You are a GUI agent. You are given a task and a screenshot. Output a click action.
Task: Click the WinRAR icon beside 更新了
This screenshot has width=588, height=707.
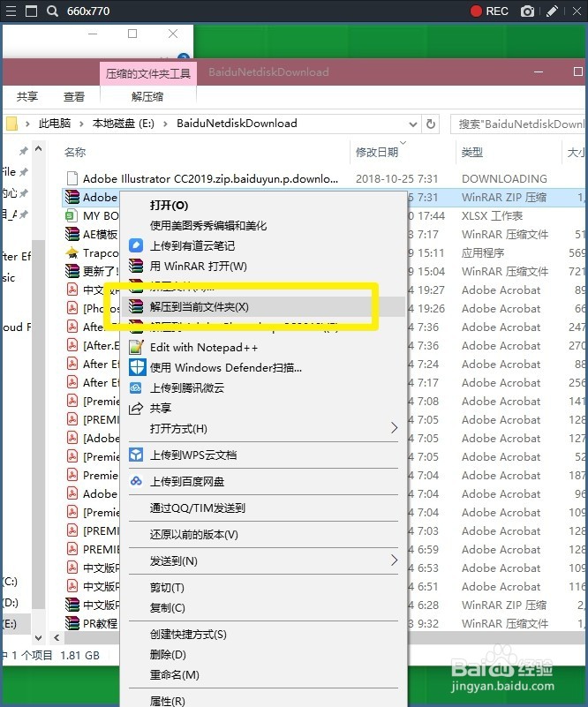72,271
